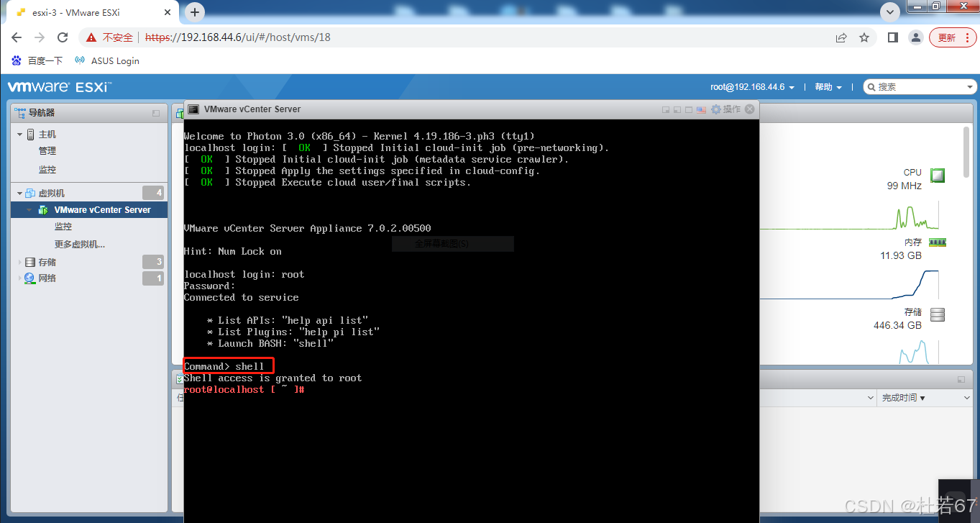Click the 虚拟机 count badge 4
This screenshot has width=980, height=523.
click(x=153, y=193)
